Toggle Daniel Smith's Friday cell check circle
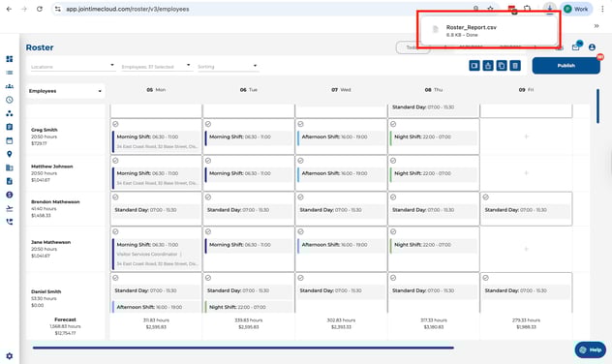Viewport: 612px width, 364px height. 485,278
